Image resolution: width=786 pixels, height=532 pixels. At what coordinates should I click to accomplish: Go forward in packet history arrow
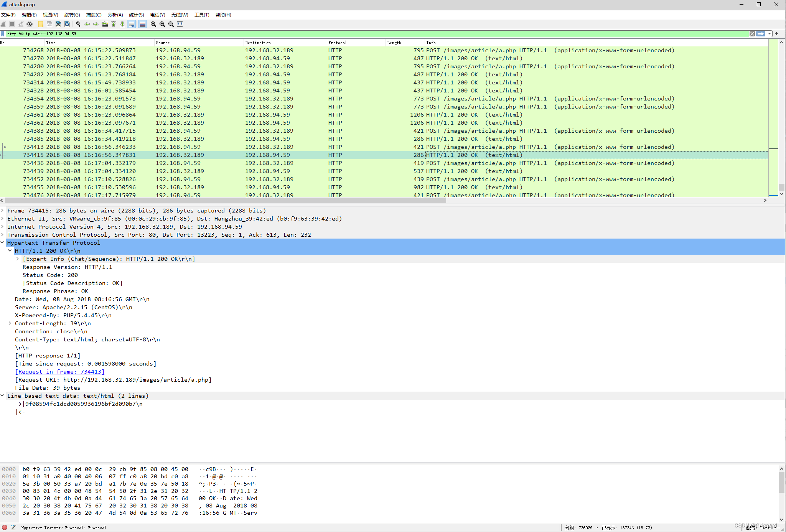click(x=96, y=24)
